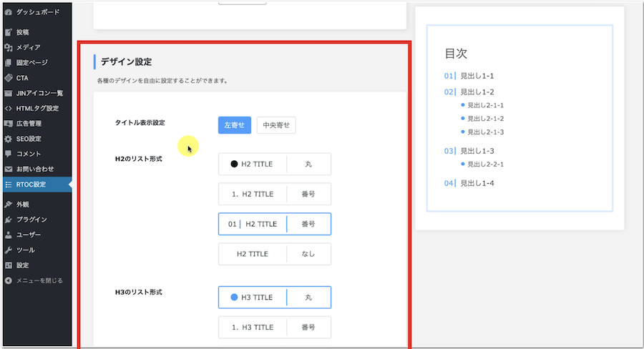Choose H3 list style '1. H3 TITLE 番号'

tap(274, 328)
